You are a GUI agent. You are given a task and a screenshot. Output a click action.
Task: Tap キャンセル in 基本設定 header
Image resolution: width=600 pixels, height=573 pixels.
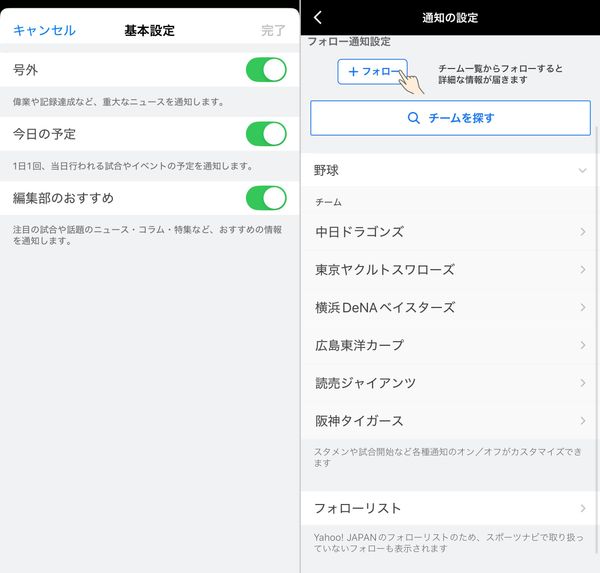point(44,30)
